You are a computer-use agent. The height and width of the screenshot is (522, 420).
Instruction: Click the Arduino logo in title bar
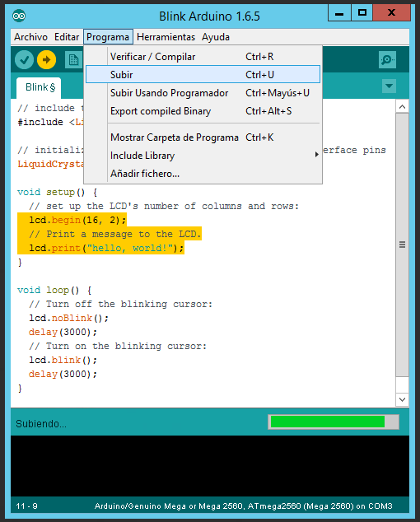(x=19, y=16)
